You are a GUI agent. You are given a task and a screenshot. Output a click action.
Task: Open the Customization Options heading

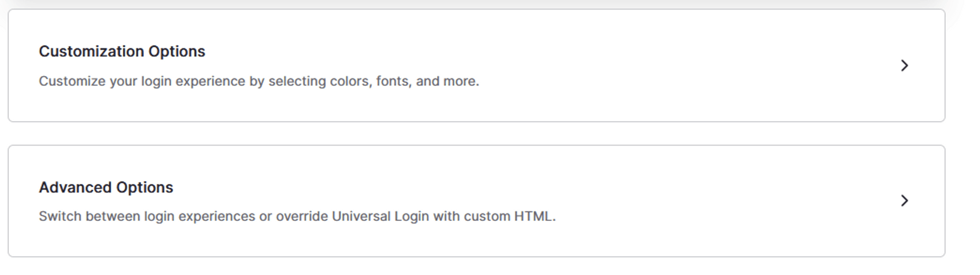tap(122, 51)
